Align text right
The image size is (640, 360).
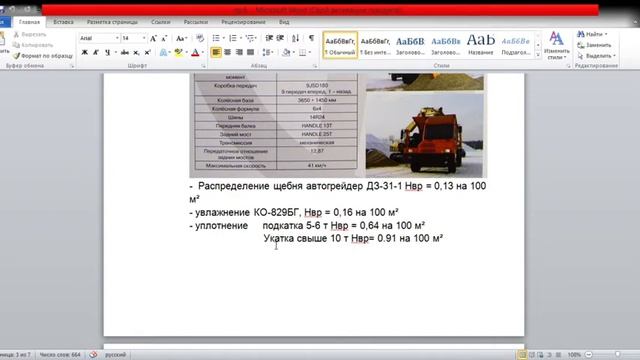(x=239, y=52)
